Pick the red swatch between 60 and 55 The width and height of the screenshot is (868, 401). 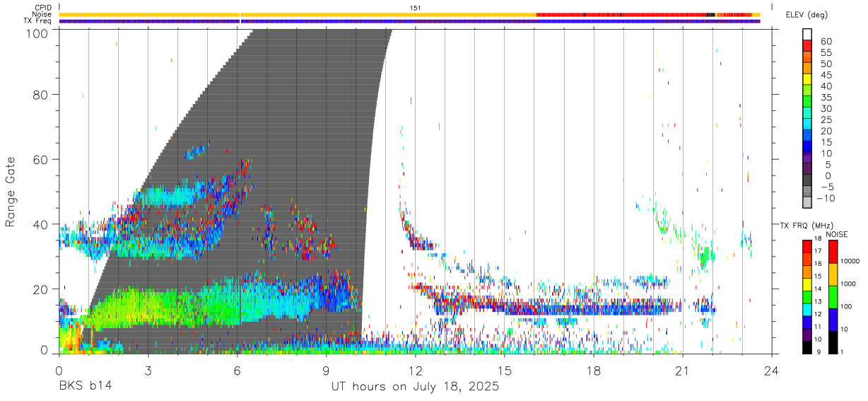807,45
